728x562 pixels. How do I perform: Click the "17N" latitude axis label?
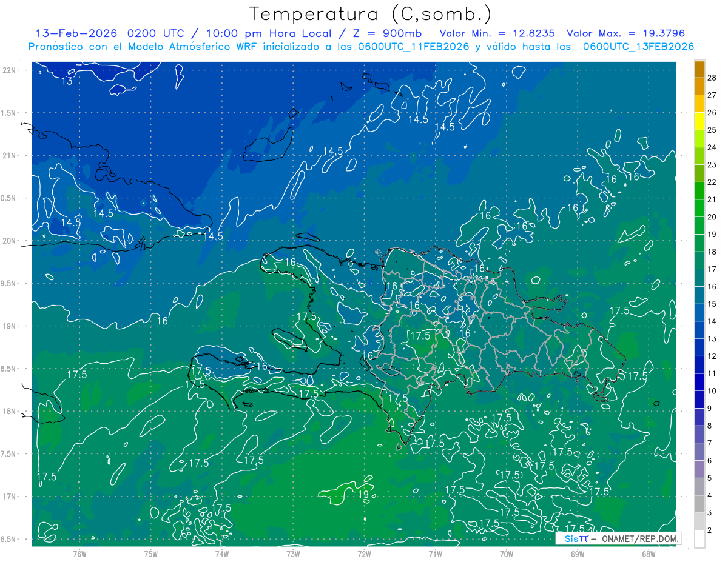[x=10, y=497]
